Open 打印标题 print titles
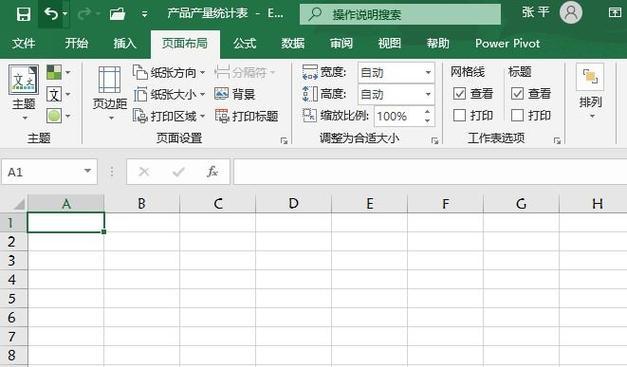Image resolution: width=627 pixels, height=367 pixels. point(246,116)
